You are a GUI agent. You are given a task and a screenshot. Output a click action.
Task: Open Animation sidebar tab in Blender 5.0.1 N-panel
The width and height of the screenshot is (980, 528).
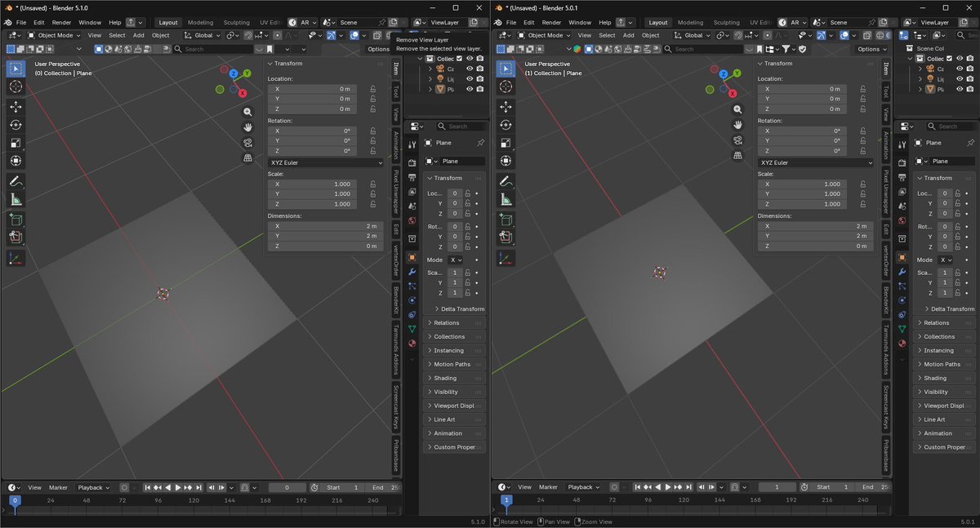(x=886, y=144)
